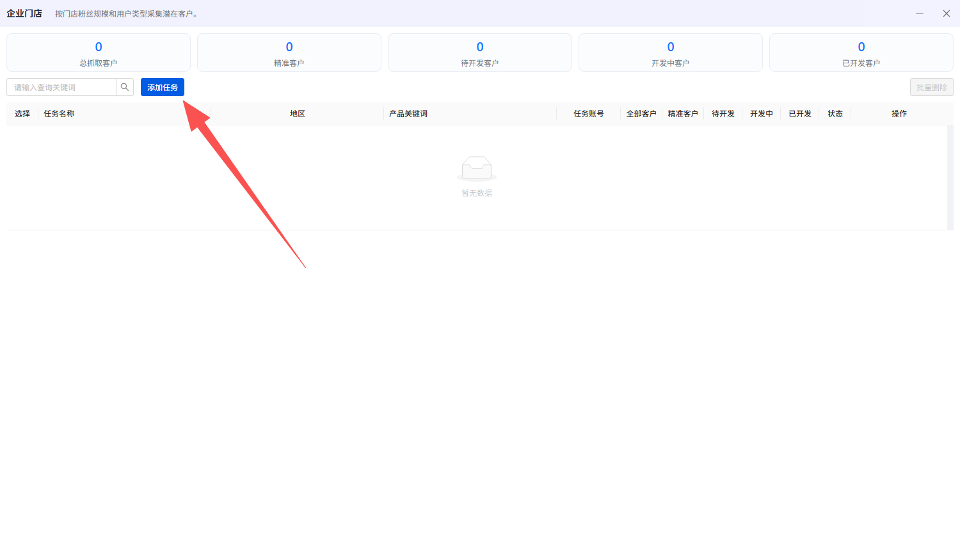Screen dimensions: 960x560
Task: Click the 全部客户 column header
Action: (641, 114)
